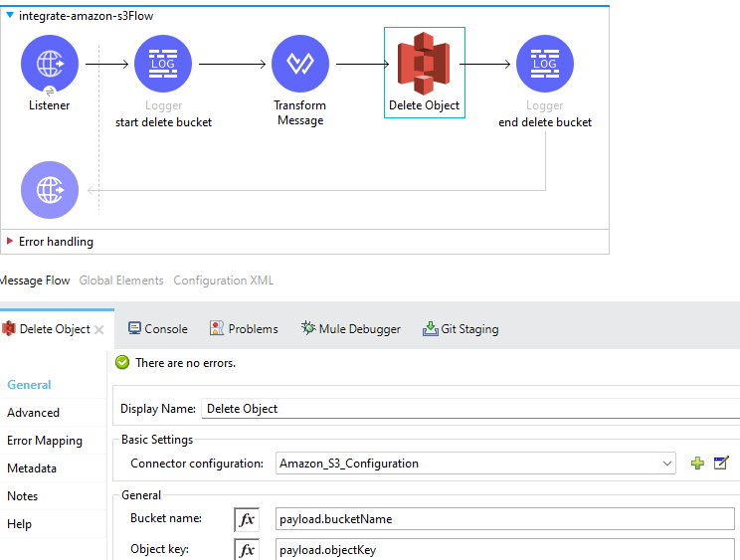Edit the Amazon S3 connector configuration
Image resolution: width=740 pixels, height=560 pixels.
tap(721, 464)
